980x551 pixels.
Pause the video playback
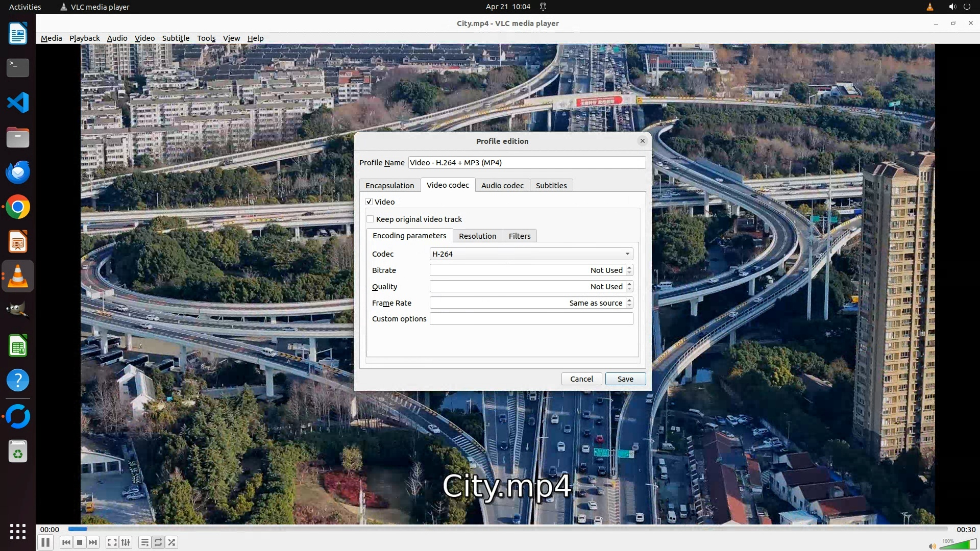click(45, 542)
